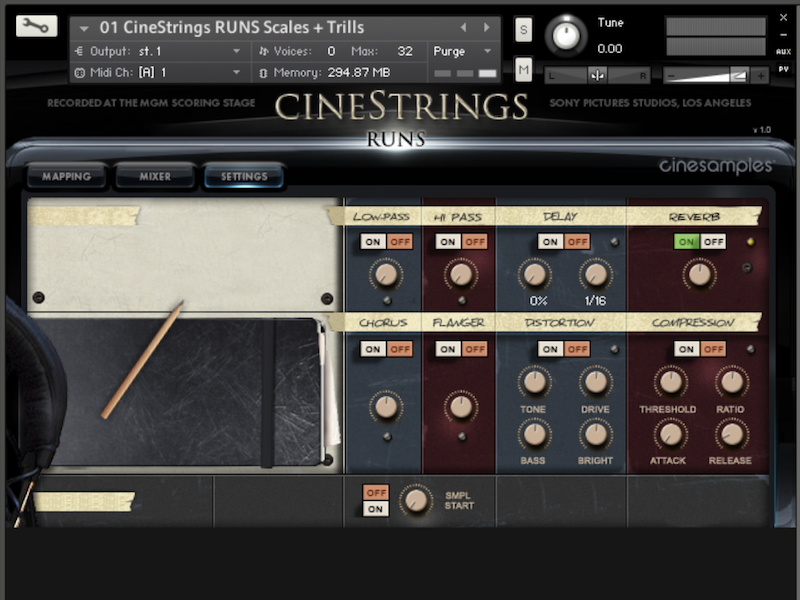
Task: Click the Compression ATTACK knob
Action: point(670,434)
